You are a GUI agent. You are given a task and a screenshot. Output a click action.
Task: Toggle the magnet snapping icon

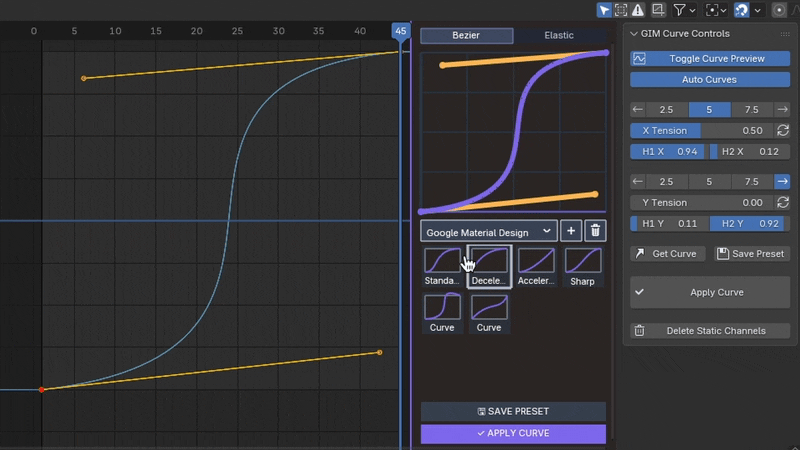741,10
